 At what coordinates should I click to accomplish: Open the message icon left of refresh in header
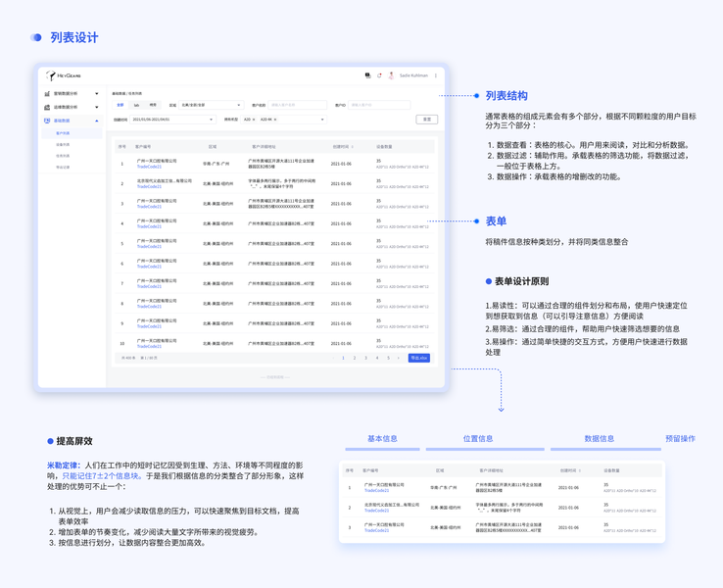click(367, 75)
